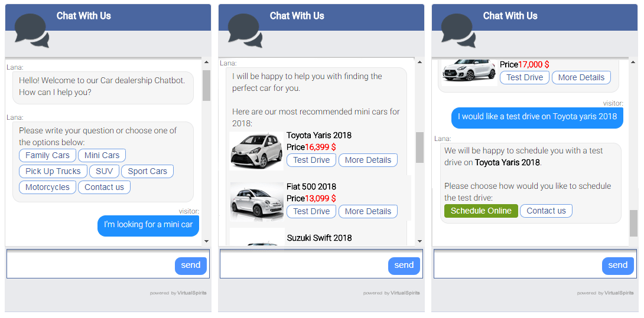Select the Pick Up Trucks option
Image resolution: width=644 pixels, height=318 pixels.
(x=53, y=172)
